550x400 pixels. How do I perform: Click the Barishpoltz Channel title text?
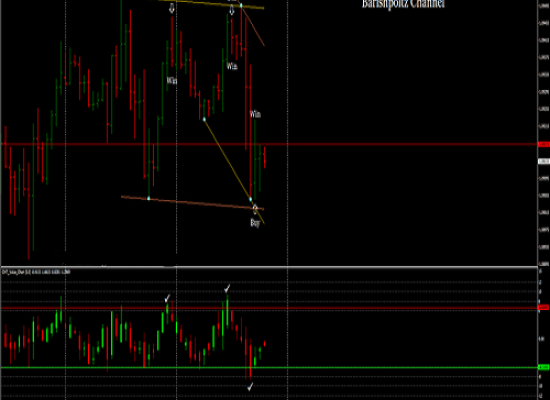click(x=403, y=4)
